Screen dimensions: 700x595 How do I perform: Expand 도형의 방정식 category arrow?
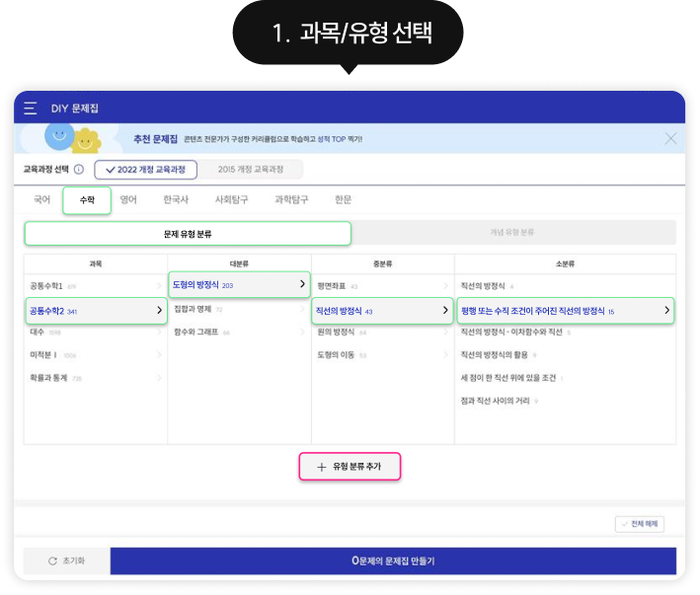click(x=303, y=284)
